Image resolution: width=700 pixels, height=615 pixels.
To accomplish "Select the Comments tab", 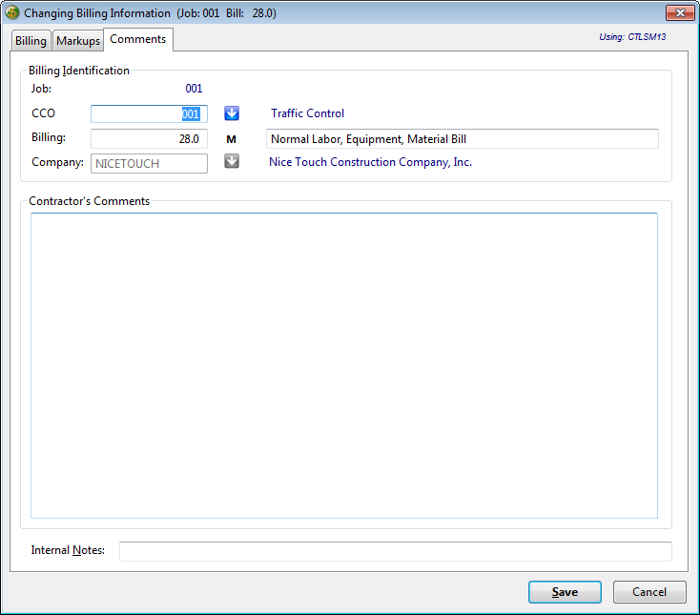I will click(138, 39).
